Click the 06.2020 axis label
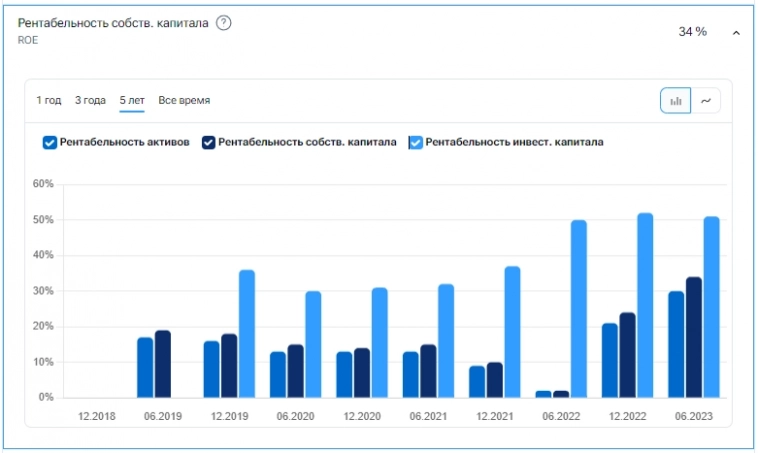 [295, 416]
